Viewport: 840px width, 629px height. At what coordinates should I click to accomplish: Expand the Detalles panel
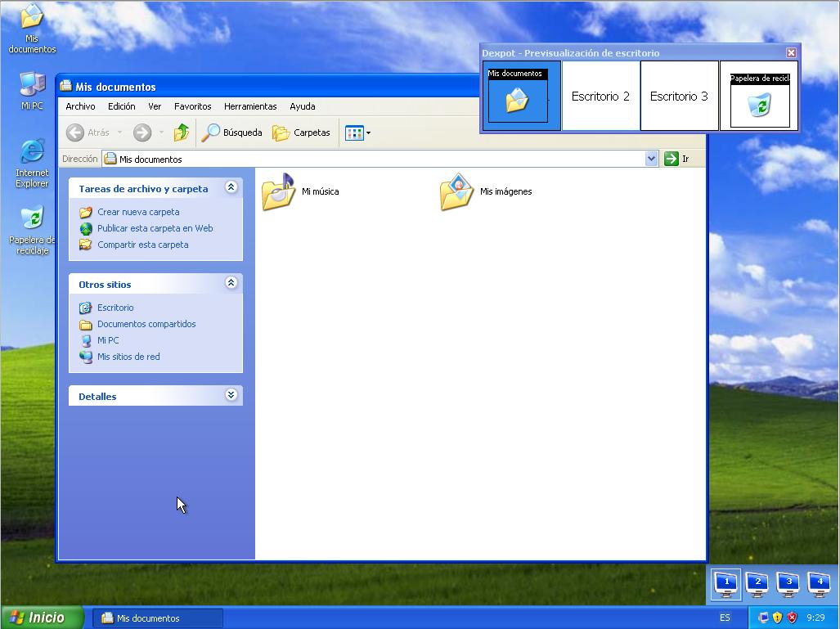click(x=231, y=395)
